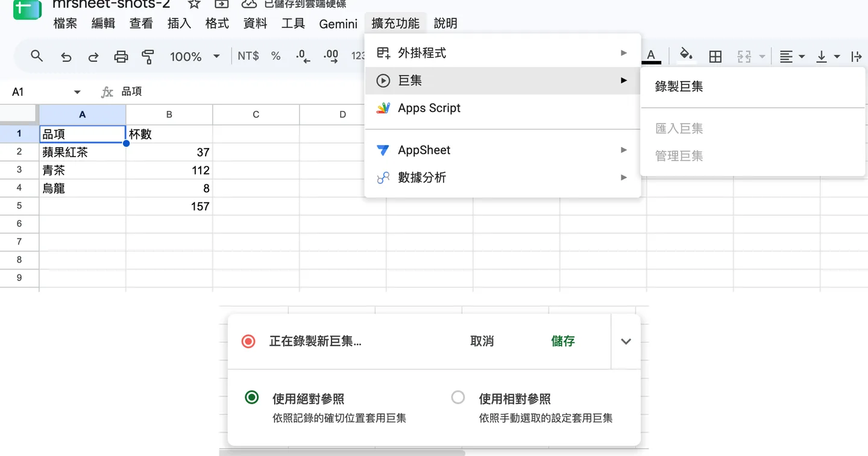Viewport: 868px width, 456px height.
Task: Open the 查看 menu
Action: tap(141, 23)
